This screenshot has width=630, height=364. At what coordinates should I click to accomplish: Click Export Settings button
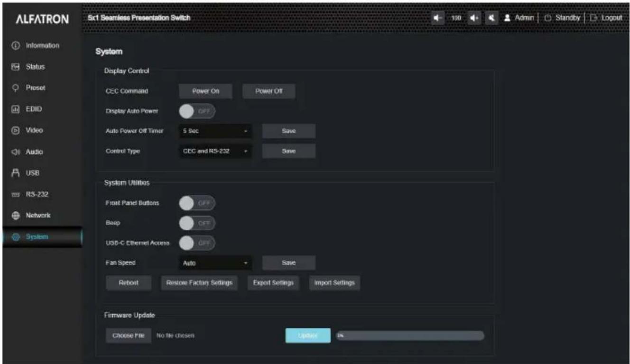point(273,283)
